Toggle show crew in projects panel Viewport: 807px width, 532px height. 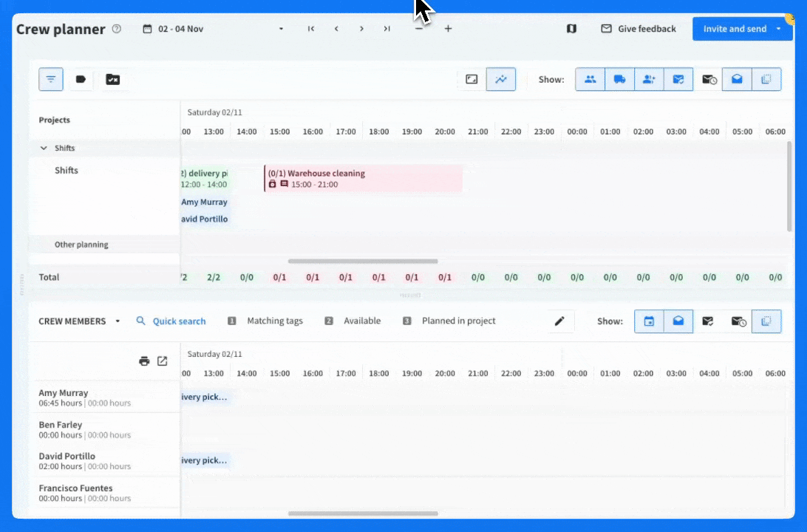[590, 79]
